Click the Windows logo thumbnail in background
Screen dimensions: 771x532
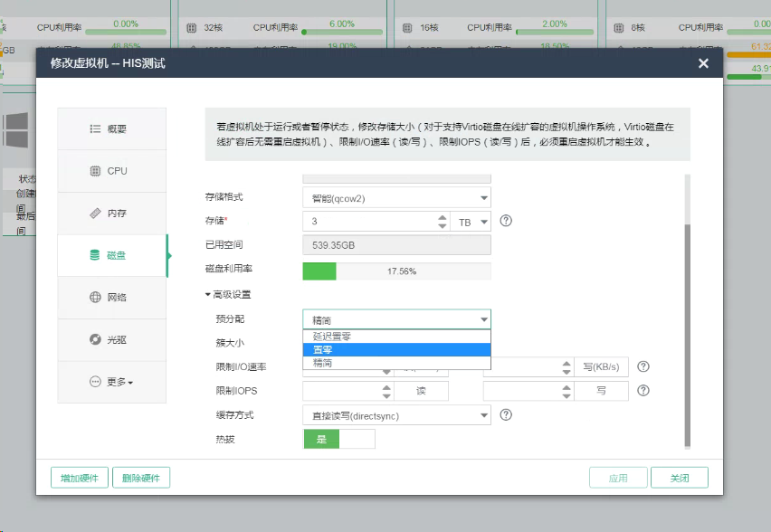15,129
